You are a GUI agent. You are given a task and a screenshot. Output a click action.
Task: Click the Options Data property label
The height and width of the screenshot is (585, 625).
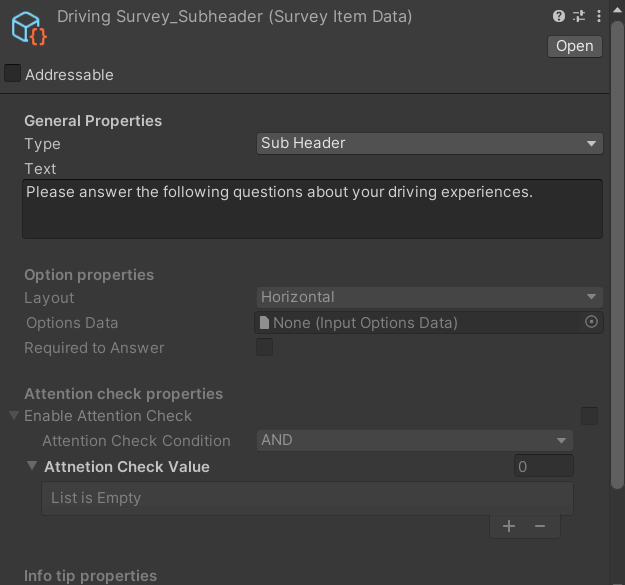click(72, 323)
